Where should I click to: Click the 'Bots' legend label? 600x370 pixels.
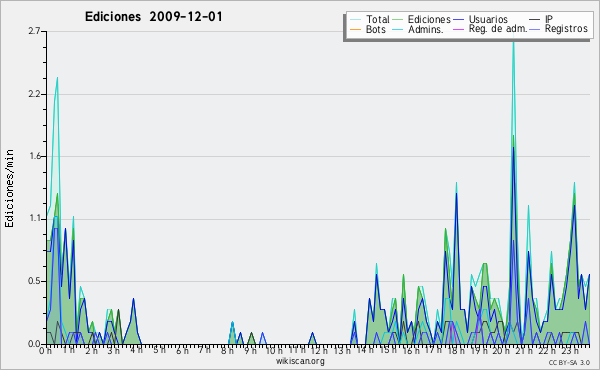pyautogui.click(x=376, y=29)
